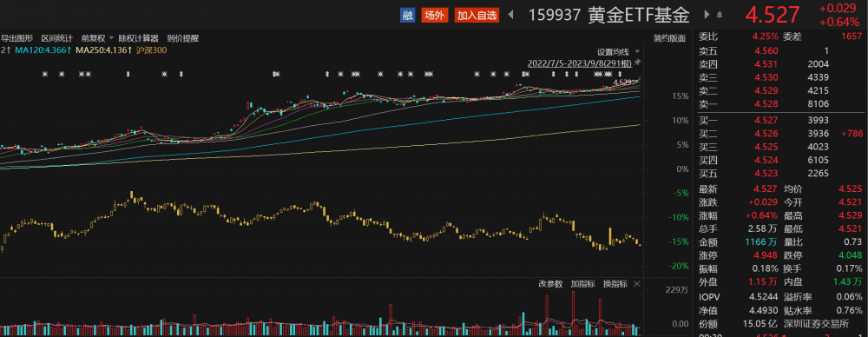Toggle the 沪深300 overlay label
The height and width of the screenshot is (337, 868).
click(151, 50)
